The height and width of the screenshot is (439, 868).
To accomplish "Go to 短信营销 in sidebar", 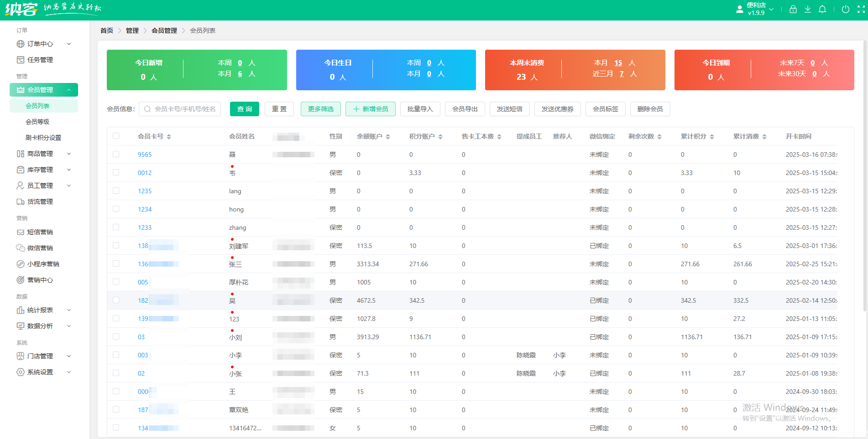I will pyautogui.click(x=40, y=232).
